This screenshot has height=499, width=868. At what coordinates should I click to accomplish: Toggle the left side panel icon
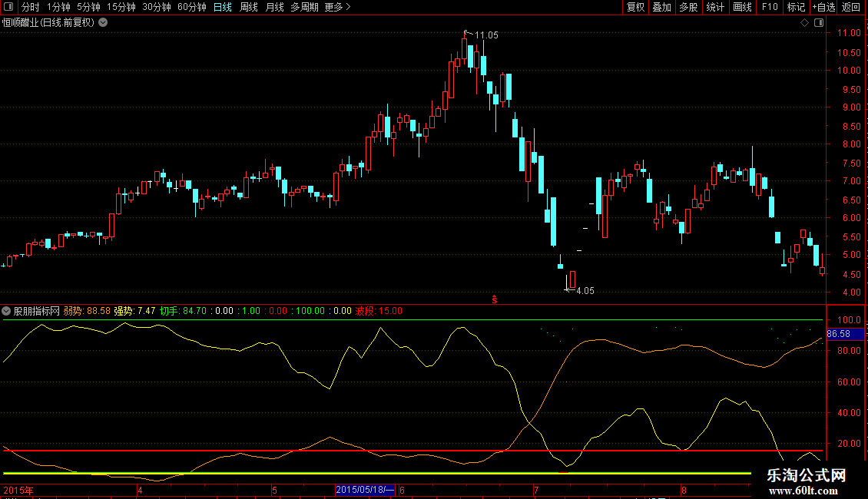click(x=8, y=7)
